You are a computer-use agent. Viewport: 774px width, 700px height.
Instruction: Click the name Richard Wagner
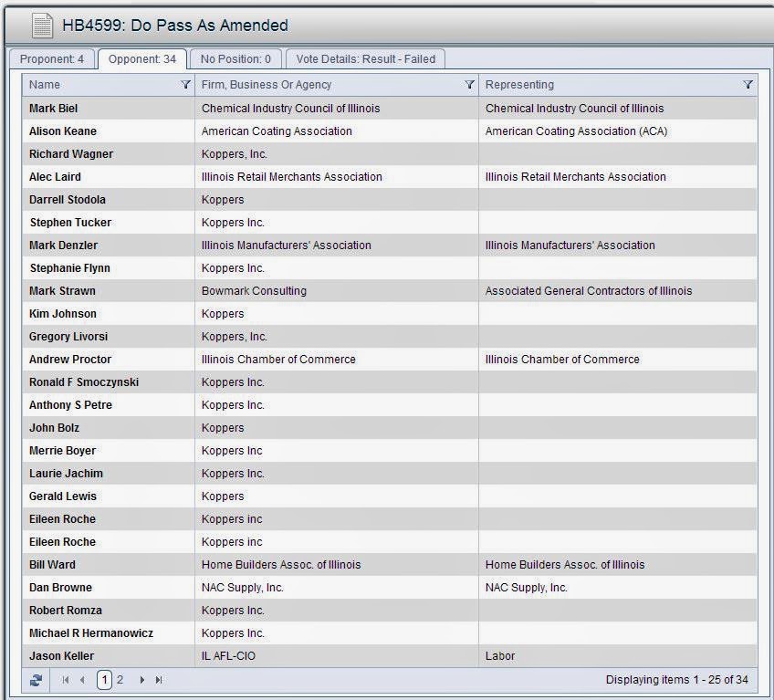[71, 154]
